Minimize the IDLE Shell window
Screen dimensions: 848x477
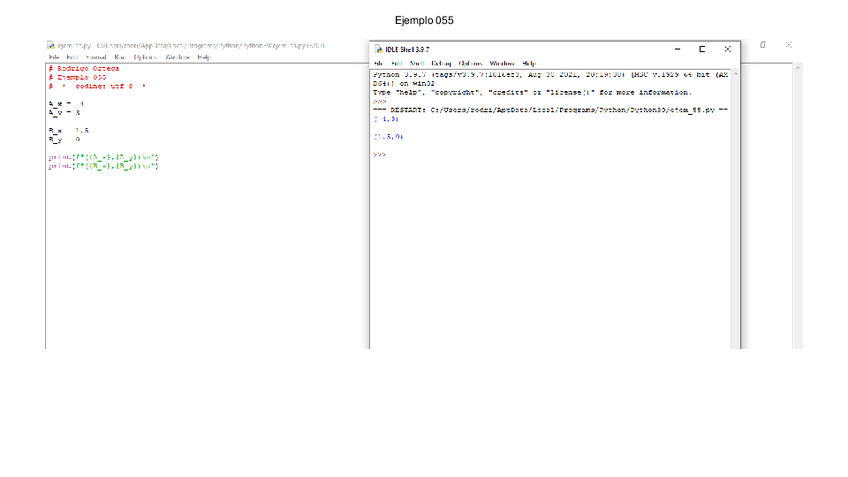coord(677,49)
